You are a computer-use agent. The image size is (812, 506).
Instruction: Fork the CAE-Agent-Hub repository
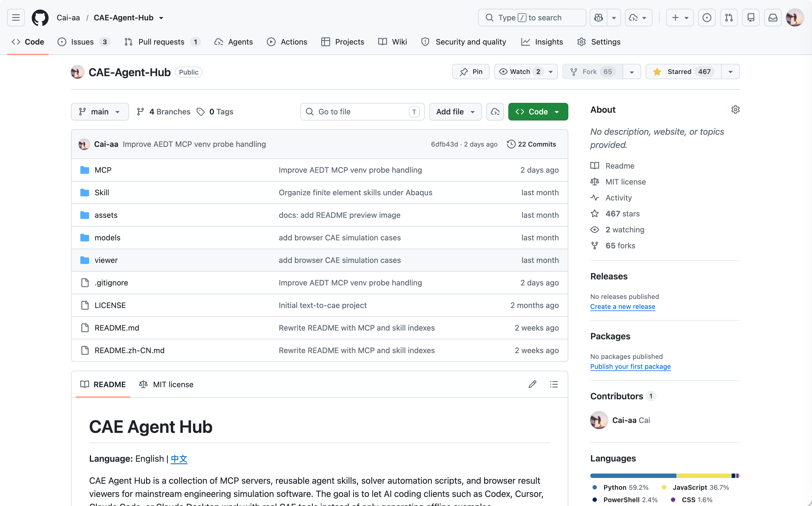tap(592, 71)
